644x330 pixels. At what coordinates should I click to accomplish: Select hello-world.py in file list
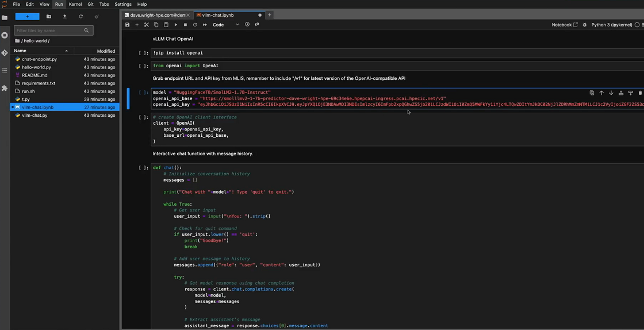click(66, 67)
